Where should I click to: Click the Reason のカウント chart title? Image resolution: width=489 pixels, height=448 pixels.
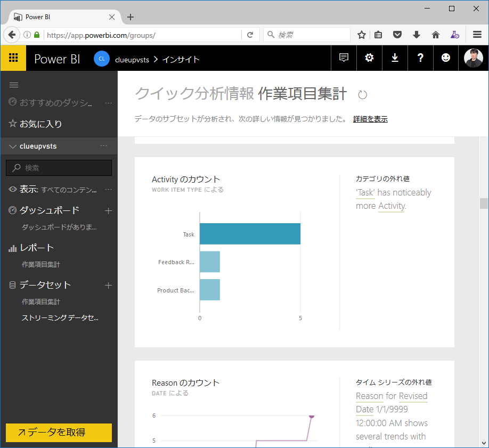pyautogui.click(x=185, y=383)
